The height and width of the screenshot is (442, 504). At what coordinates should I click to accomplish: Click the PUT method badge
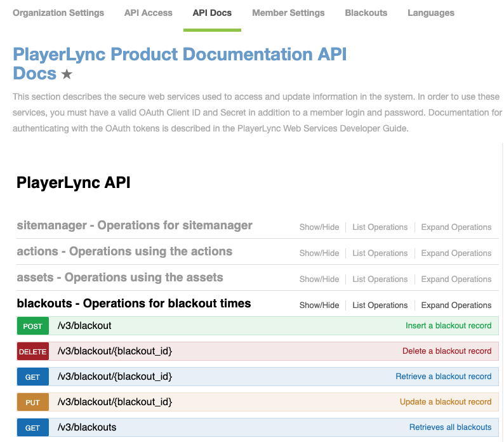(x=33, y=402)
